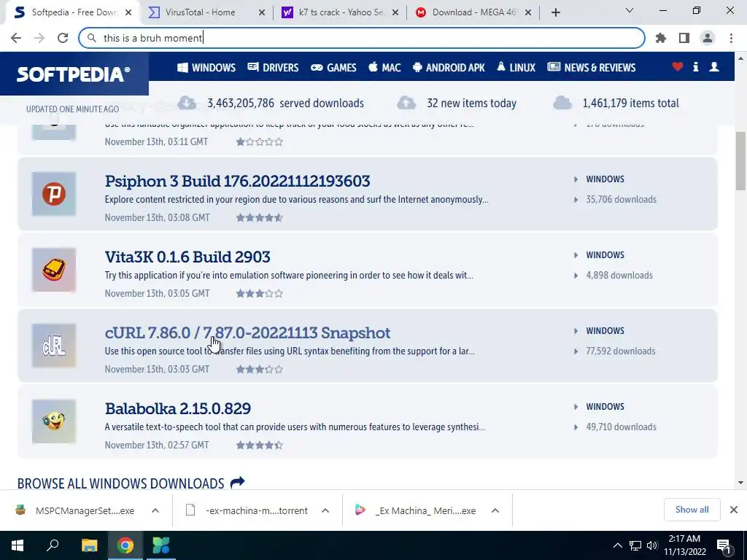
Task: Open the DRIVERS category
Action: 273,68
